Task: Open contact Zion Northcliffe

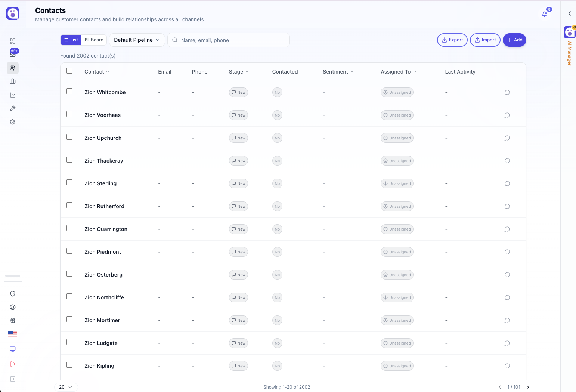Action: [104, 297]
